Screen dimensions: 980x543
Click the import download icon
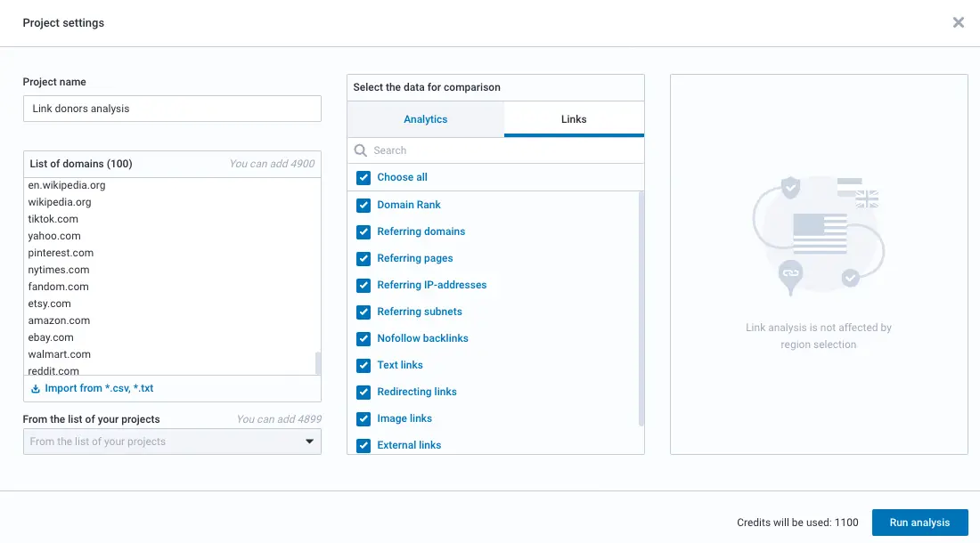[36, 389]
